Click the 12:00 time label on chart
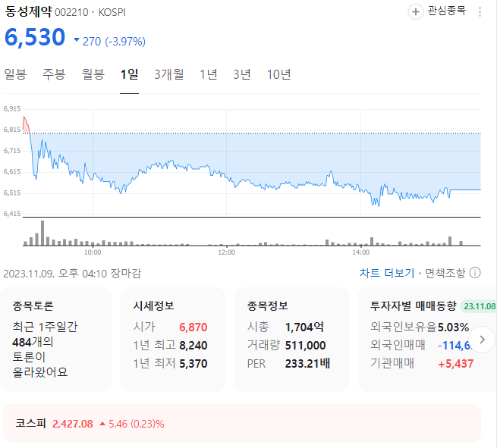 pos(226,252)
